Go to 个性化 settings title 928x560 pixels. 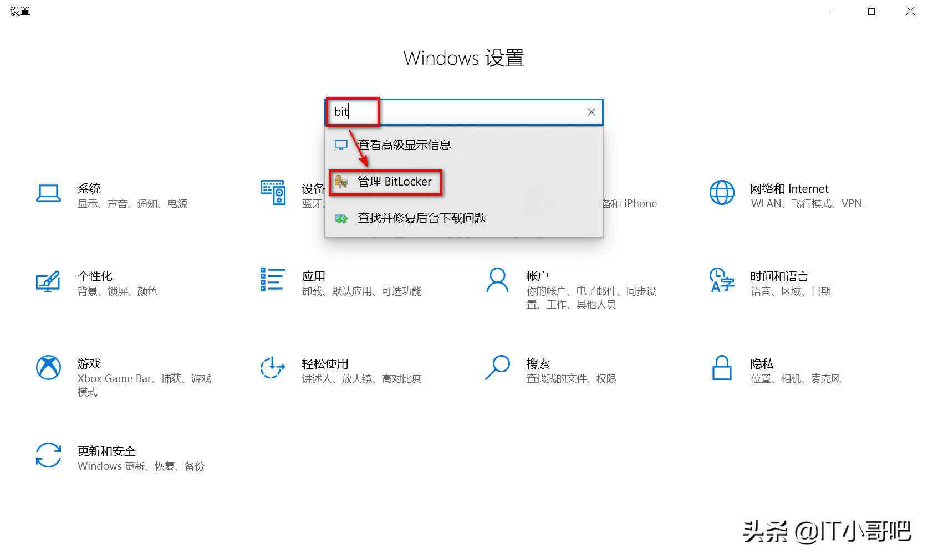(95, 276)
